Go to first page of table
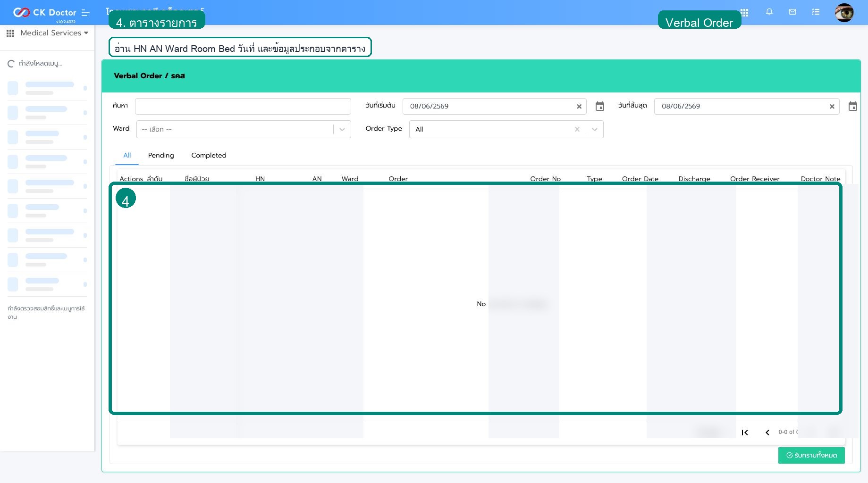Viewport: 868px width, 483px height. 745,432
